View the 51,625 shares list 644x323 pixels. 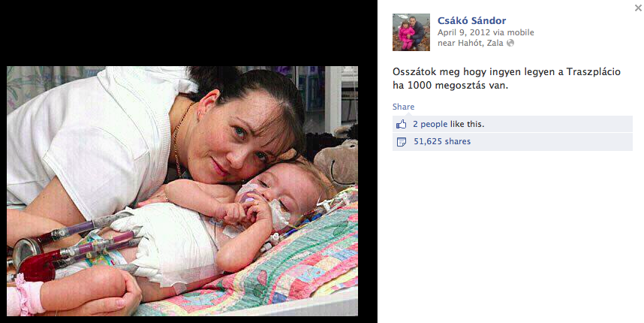point(442,141)
